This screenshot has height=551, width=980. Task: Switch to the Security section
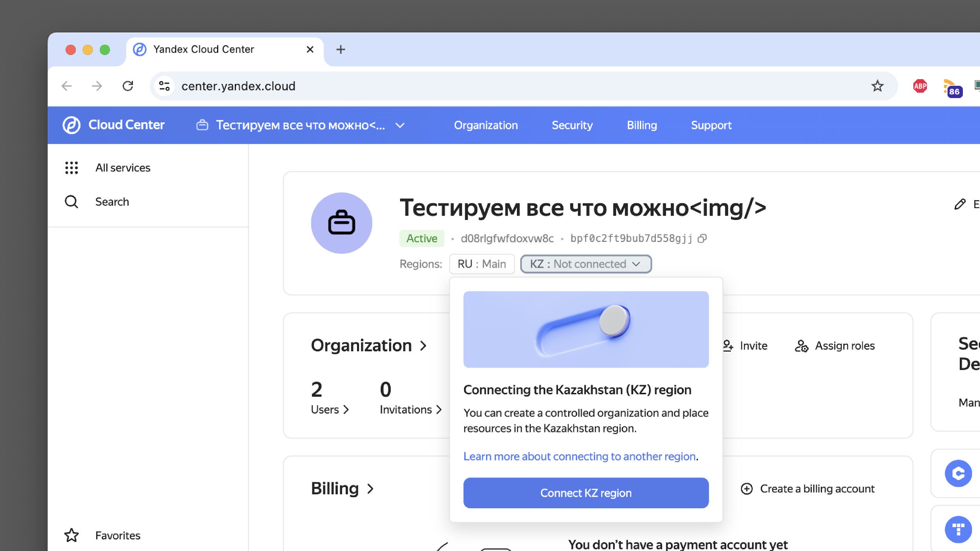click(x=572, y=125)
